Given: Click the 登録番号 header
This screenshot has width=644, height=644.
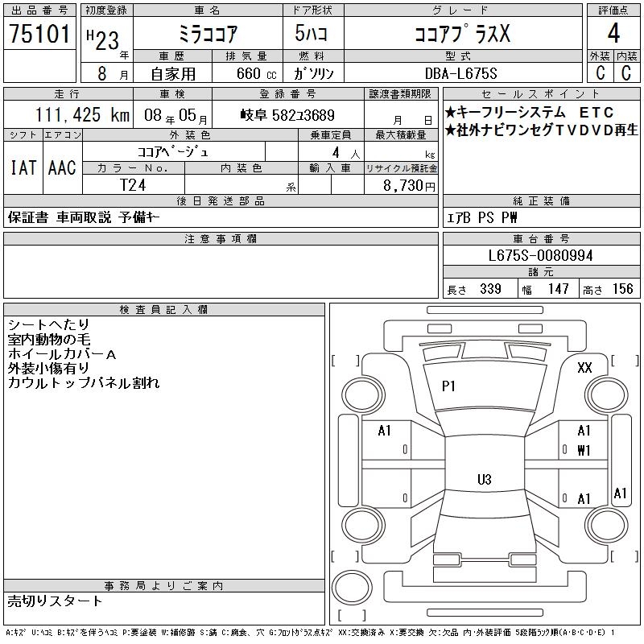Looking at the screenshot, I should click(287, 94).
